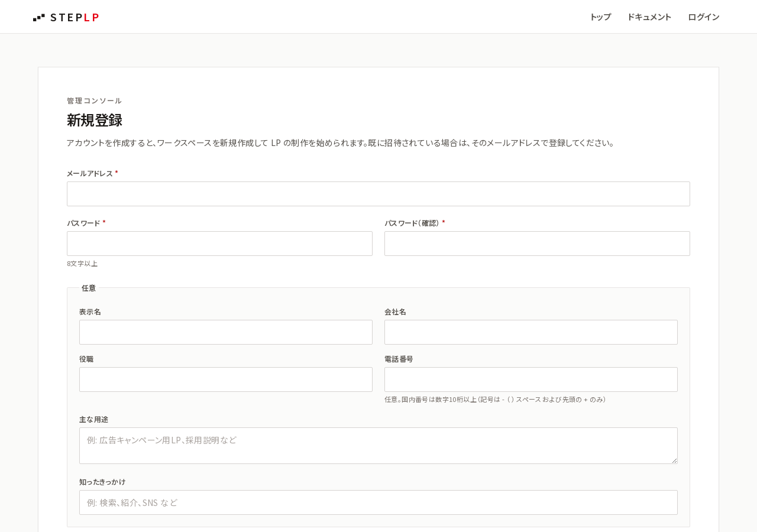Open the ドキュメント navigation link
757x532 pixels.
pos(649,17)
